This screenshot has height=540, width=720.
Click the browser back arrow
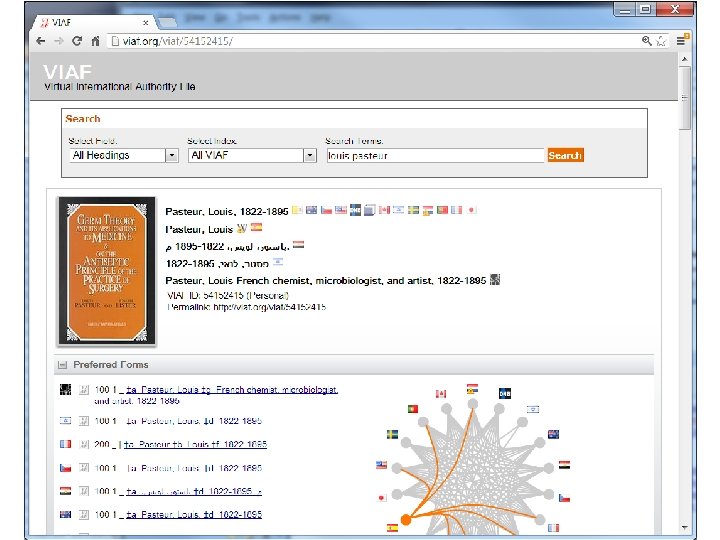pos(40,41)
